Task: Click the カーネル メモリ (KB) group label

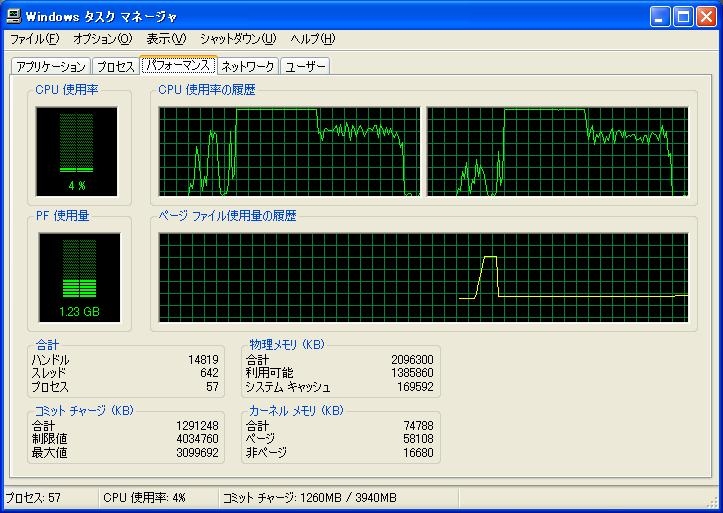Action: [296, 410]
